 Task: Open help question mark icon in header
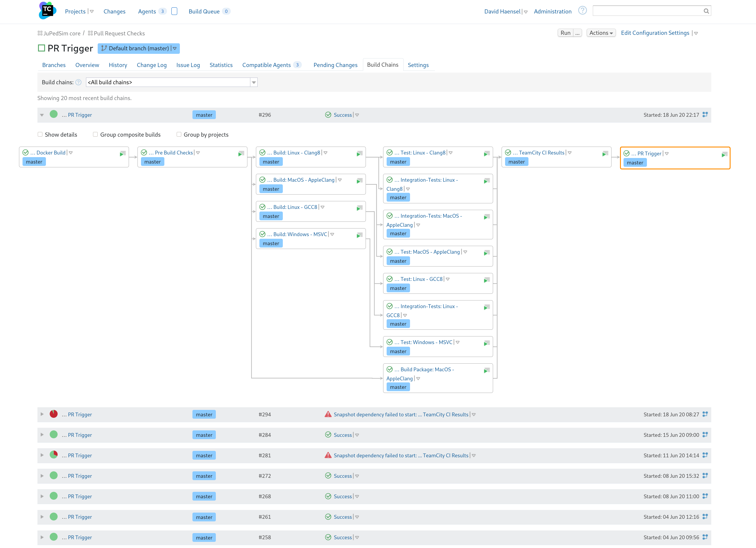pos(582,11)
